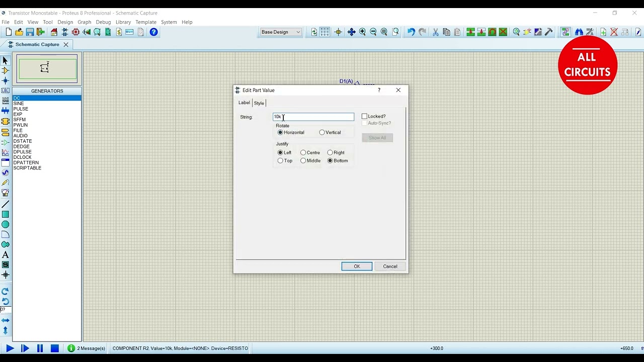Open the 2 Message(s) log
Viewport: 644px width, 362px height.
coord(87,348)
